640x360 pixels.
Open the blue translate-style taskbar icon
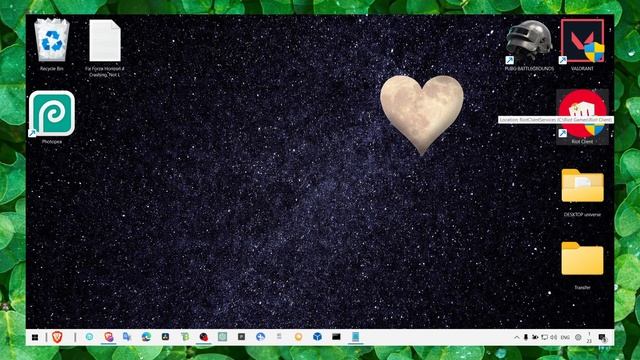coord(127,337)
